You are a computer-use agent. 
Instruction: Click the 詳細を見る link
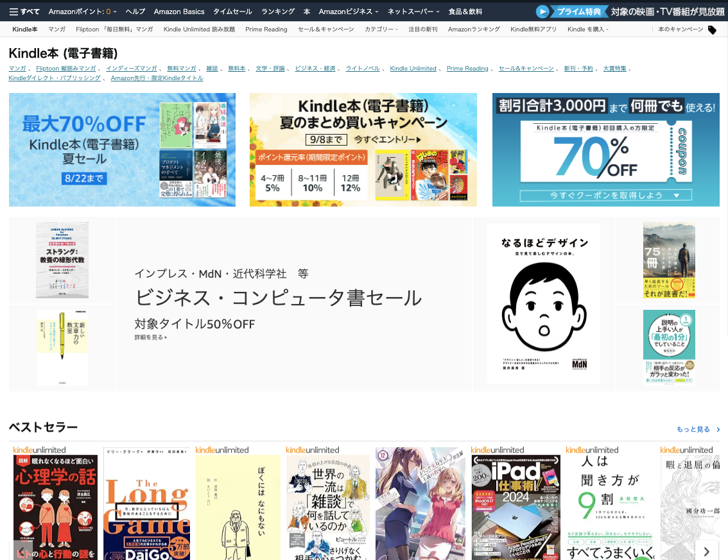pyautogui.click(x=150, y=337)
